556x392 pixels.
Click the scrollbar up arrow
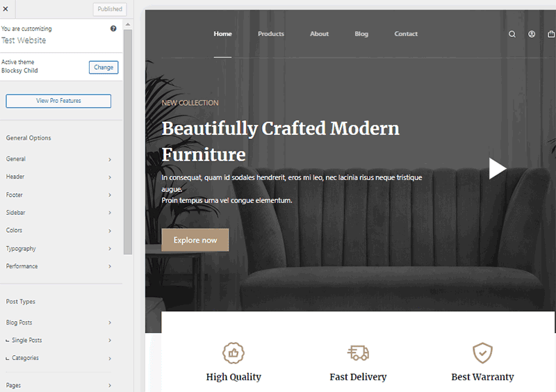(128, 24)
